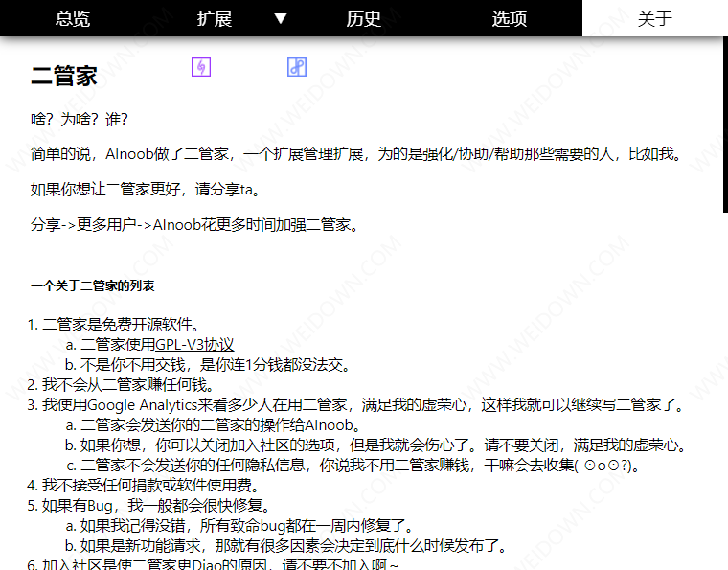Click the line 分享->更多用户->AInoob花更多时间加强二管家。

(194, 225)
